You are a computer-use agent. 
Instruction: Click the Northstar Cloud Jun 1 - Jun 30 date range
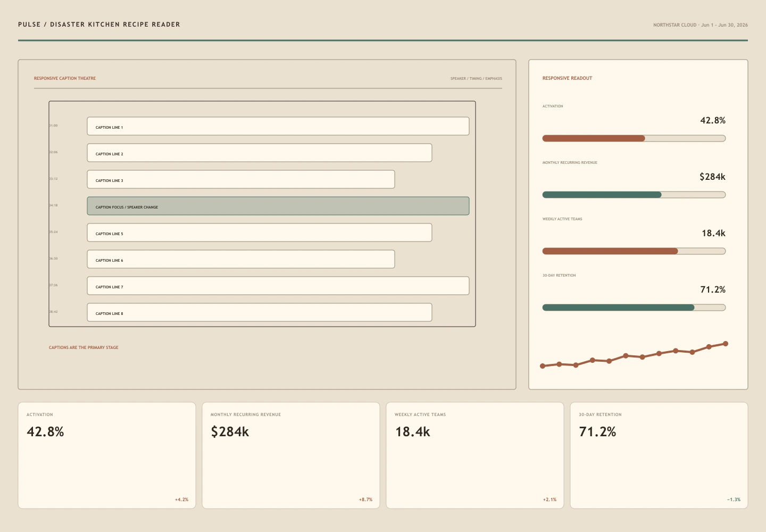(x=701, y=25)
